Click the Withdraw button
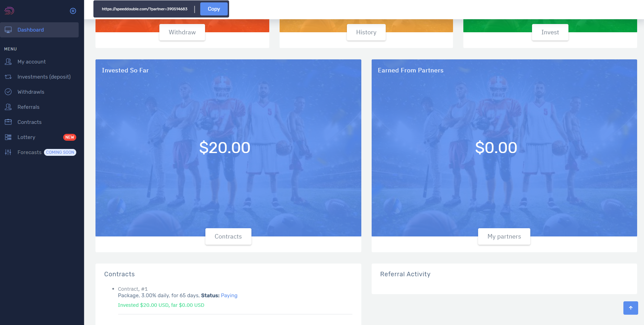The height and width of the screenshot is (325, 644). click(182, 32)
